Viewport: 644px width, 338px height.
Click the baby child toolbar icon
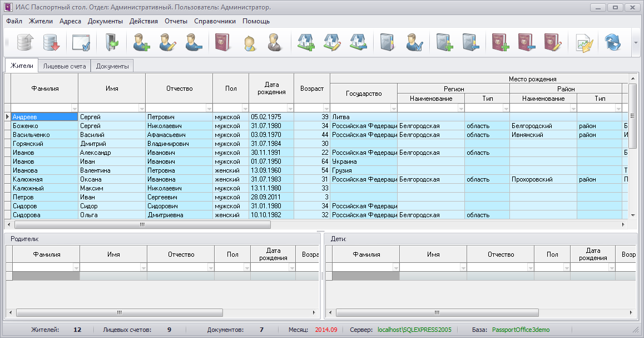249,43
